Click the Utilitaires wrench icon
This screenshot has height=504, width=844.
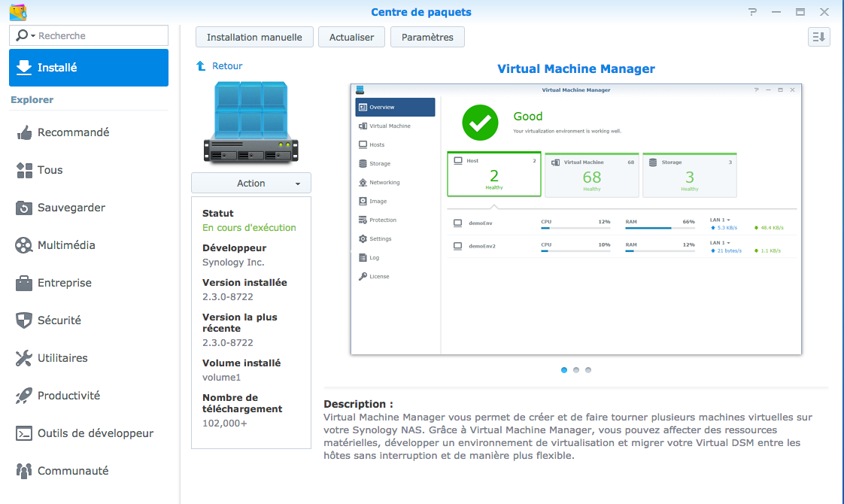pos(24,358)
